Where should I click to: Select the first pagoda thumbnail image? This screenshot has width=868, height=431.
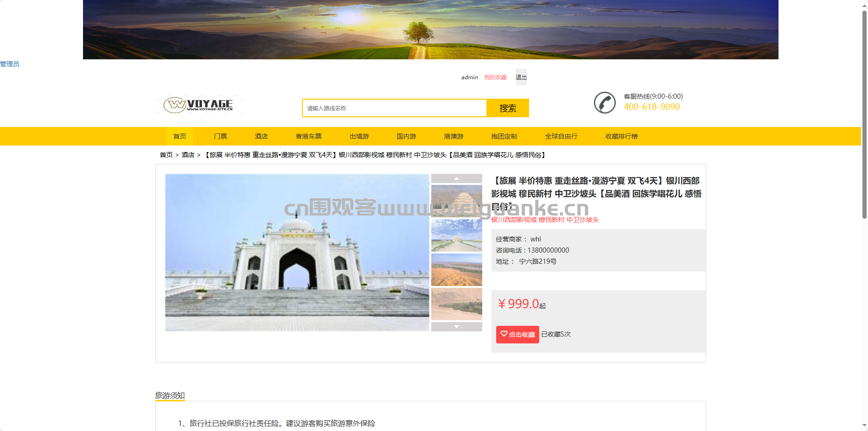click(456, 201)
